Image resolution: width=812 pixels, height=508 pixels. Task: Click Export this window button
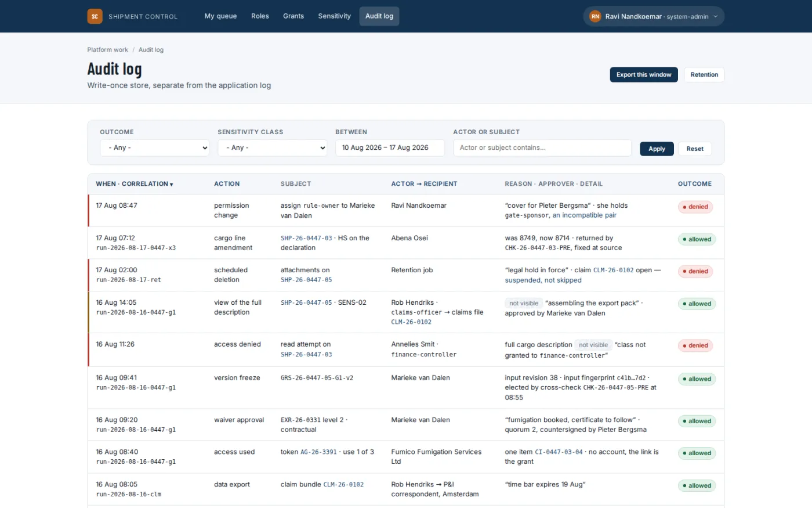pyautogui.click(x=644, y=75)
